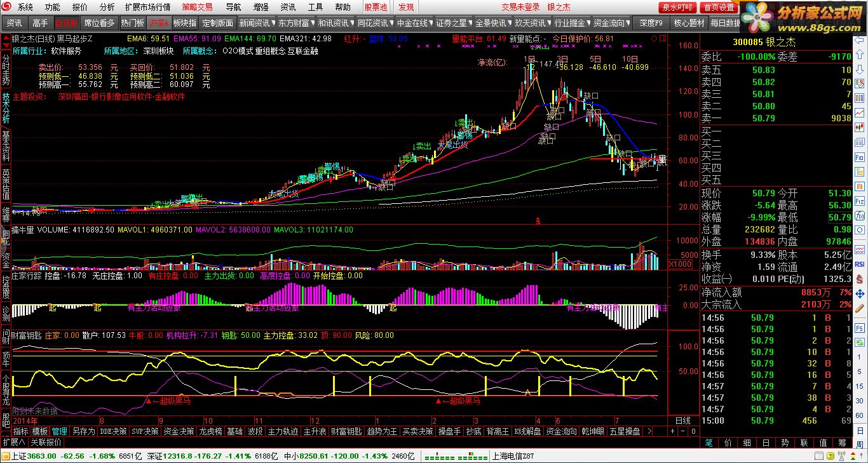Switch to candlestick chart via sidebar icon
The width and height of the screenshot is (868, 463).
[858, 126]
